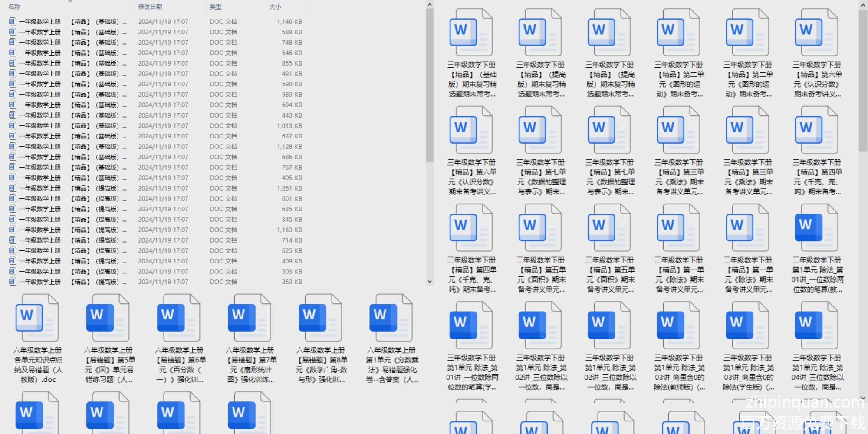868x434 pixels.
Task: Open 第04讲 三位数除以一位数 document icon
Action: [816, 325]
